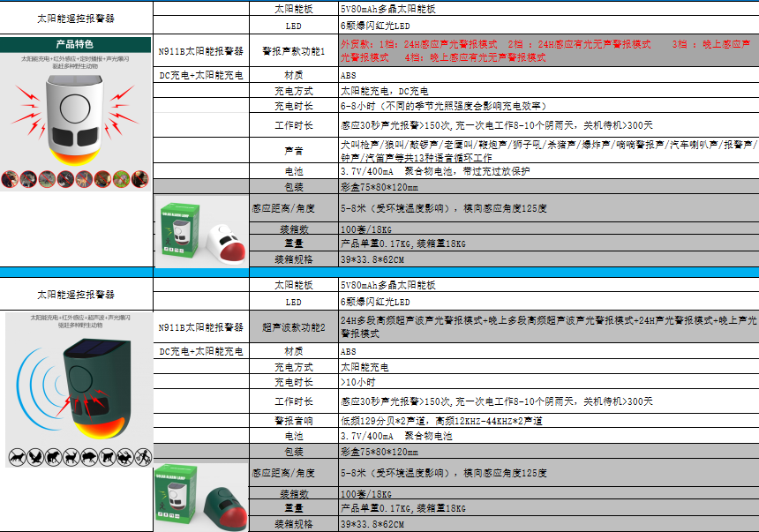Select the red alarm mode description text
The height and width of the screenshot is (532, 759).
[x=547, y=50]
